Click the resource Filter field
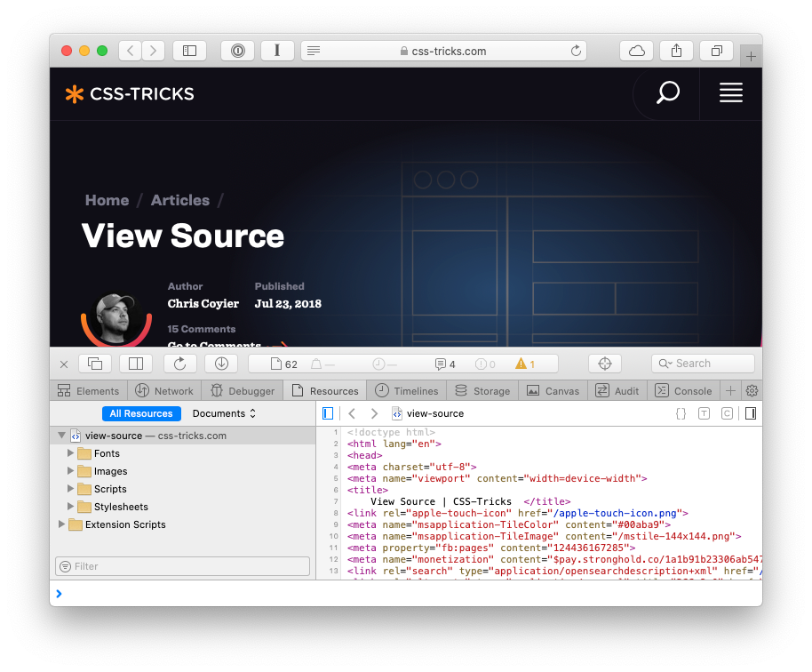 click(x=183, y=566)
